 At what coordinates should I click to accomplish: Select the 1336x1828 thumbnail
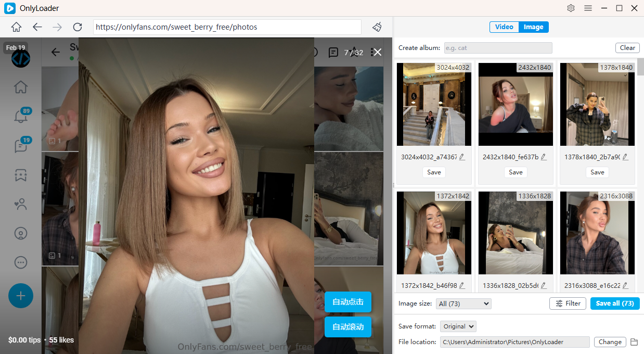[x=516, y=233]
